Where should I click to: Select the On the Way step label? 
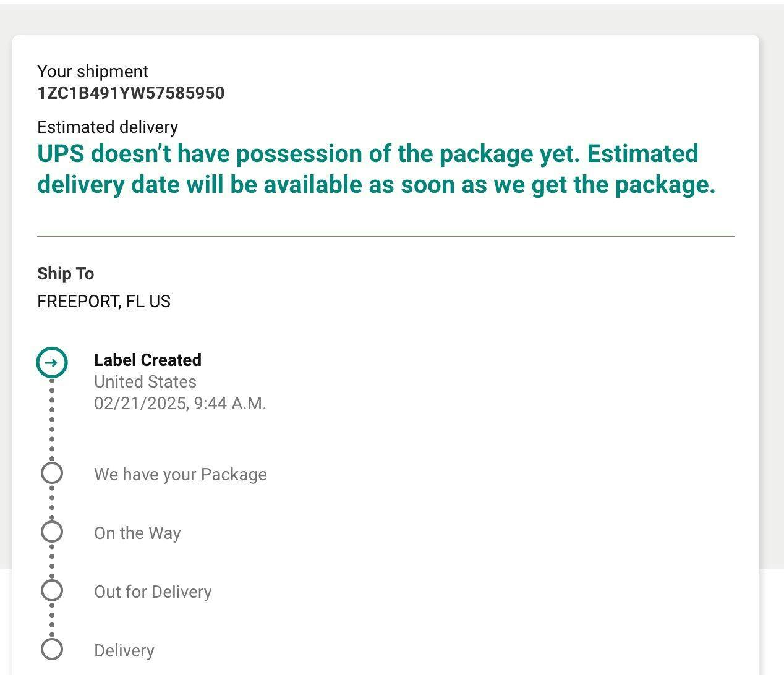click(x=137, y=533)
